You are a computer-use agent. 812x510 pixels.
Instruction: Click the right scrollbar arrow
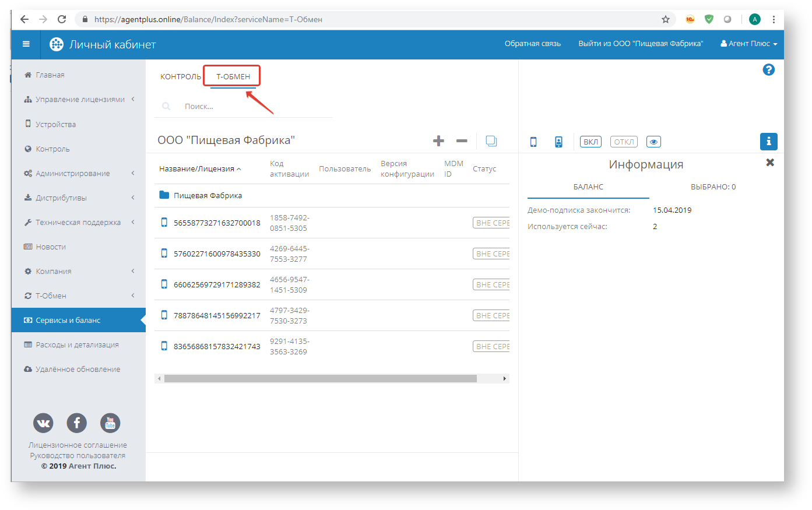coord(505,379)
